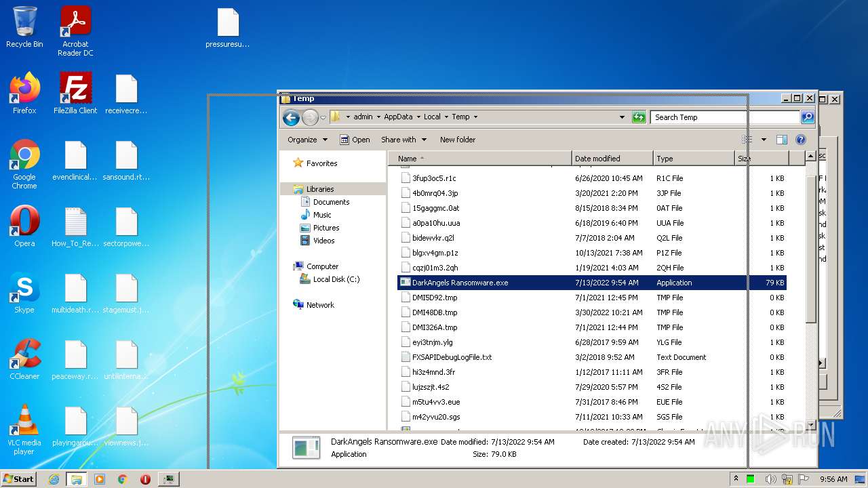868x488 pixels.
Task: Launch CCleaner desktop shortcut
Action: 24,359
